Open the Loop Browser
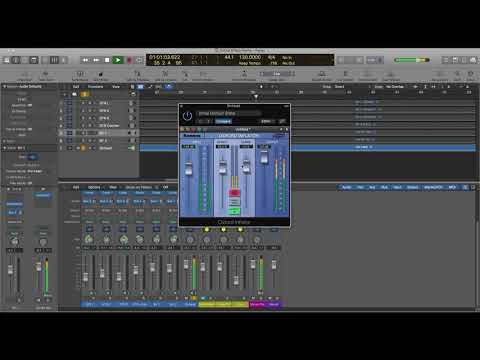Viewport: 480px width, 360px height. [x=464, y=60]
